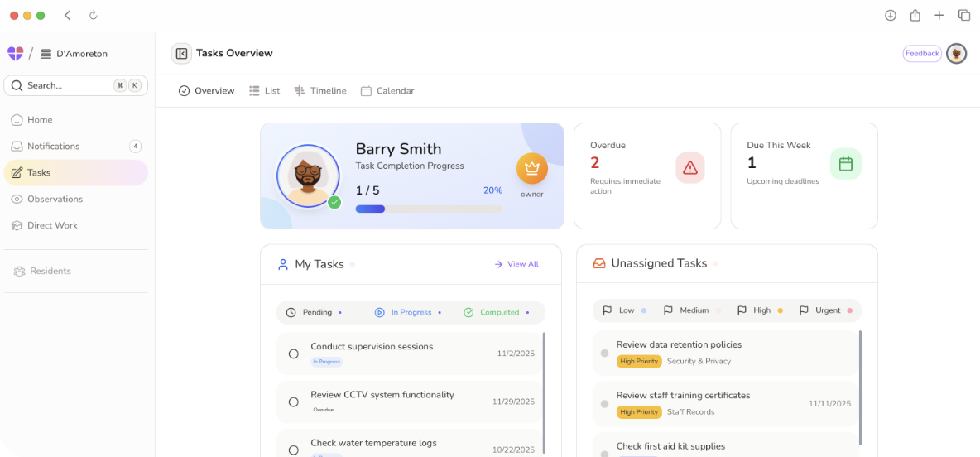The height and width of the screenshot is (457, 980).
Task: Click the task completion progress bar
Action: click(429, 209)
